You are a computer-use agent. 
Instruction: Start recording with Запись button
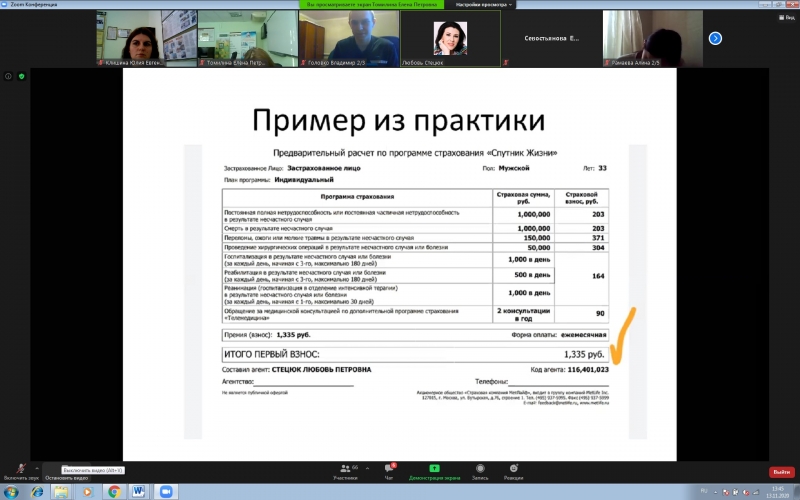tap(480, 472)
